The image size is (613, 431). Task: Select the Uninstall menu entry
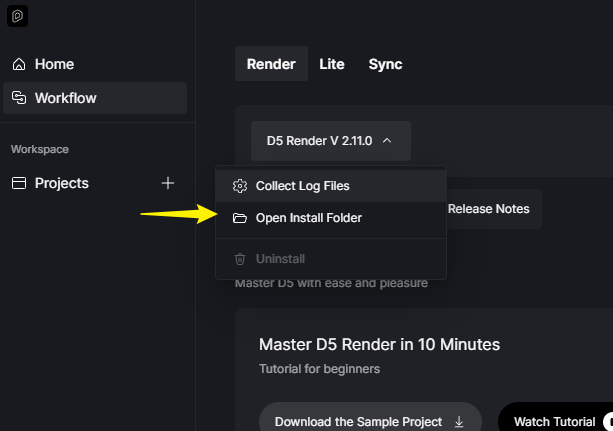(331, 259)
